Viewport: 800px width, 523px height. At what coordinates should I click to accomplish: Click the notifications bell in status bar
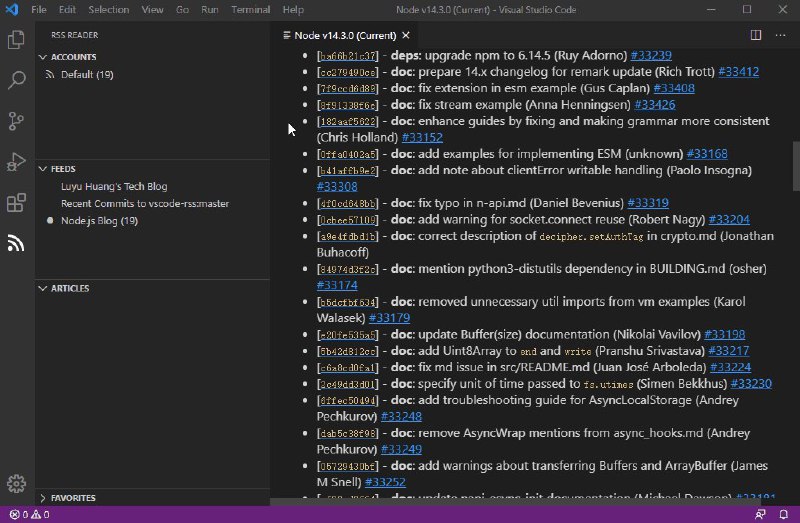coord(783,515)
